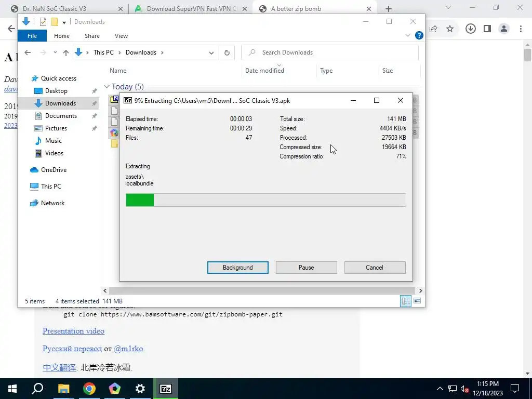Screen dimensions: 532x399
Task: Switch to large thumbnails view icon
Action: [x=417, y=301]
